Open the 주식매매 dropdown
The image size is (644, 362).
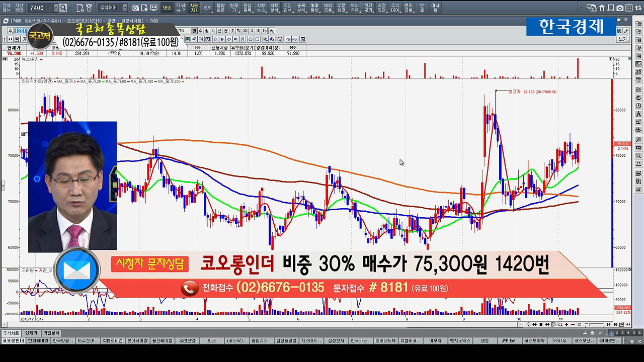[x=113, y=8]
